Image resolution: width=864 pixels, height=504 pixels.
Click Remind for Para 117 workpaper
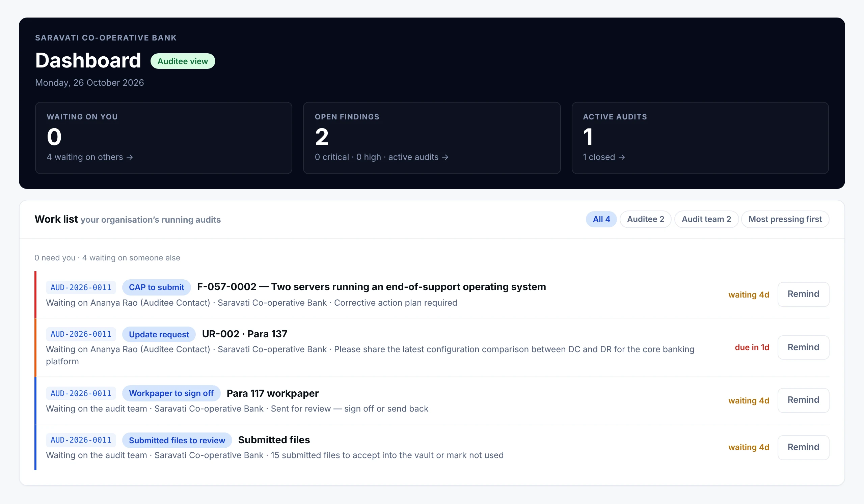coord(803,400)
